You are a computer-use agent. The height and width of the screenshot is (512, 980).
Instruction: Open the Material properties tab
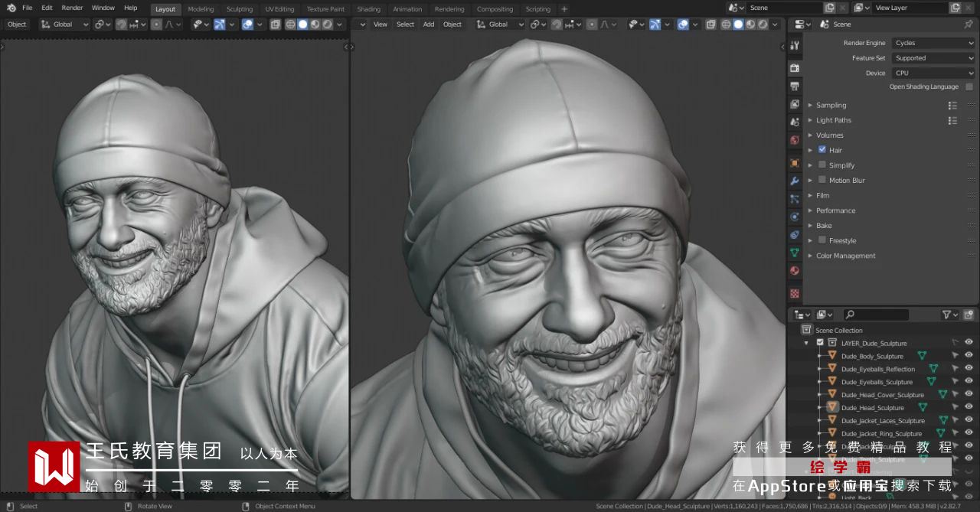795,271
